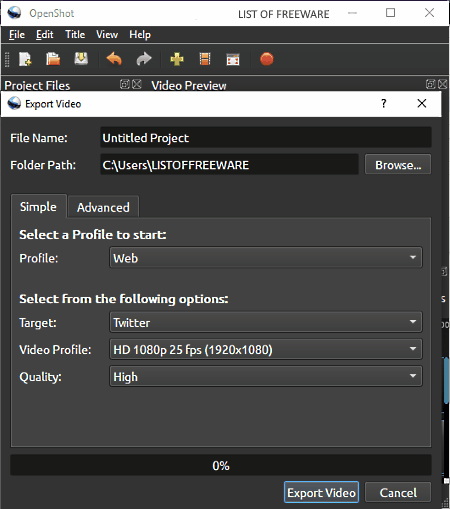Save the project using the toolbar icon
This screenshot has height=509, width=450.
click(x=81, y=59)
